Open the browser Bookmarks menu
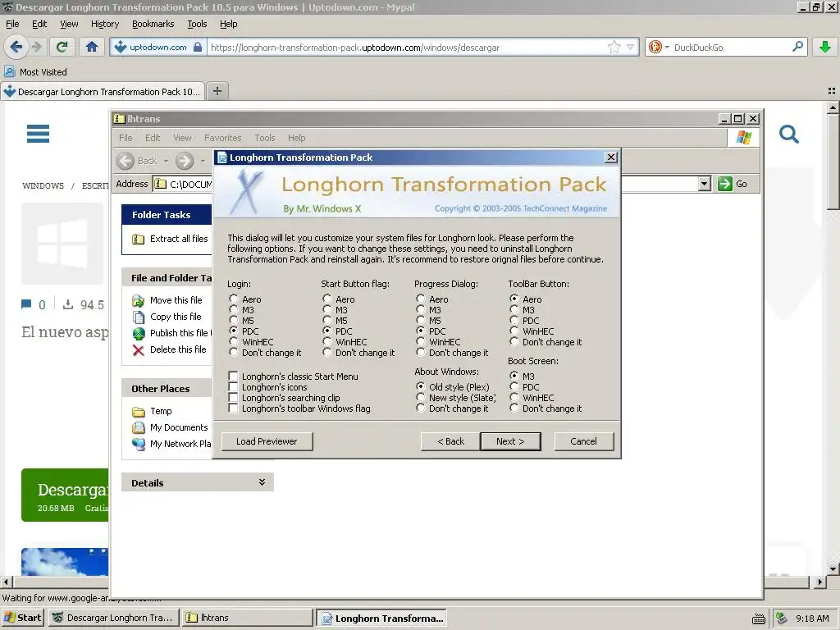840x630 pixels. click(x=153, y=24)
